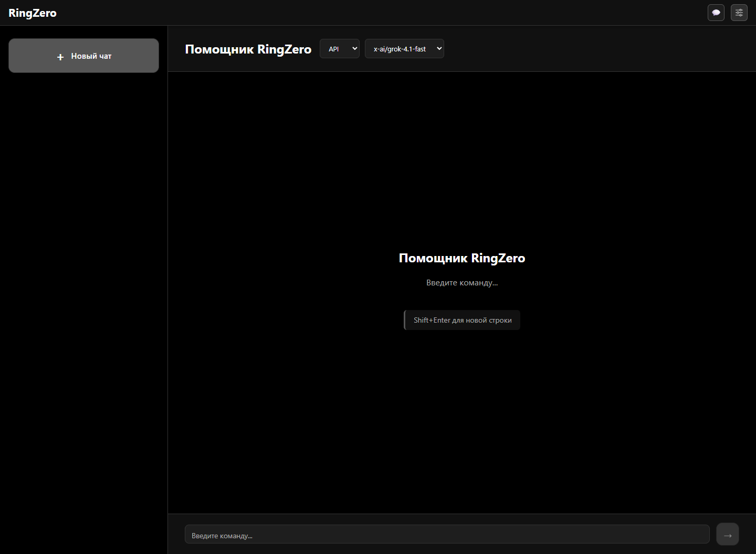Open the chat bubble icon in top bar
756x554 pixels.
[x=716, y=13]
